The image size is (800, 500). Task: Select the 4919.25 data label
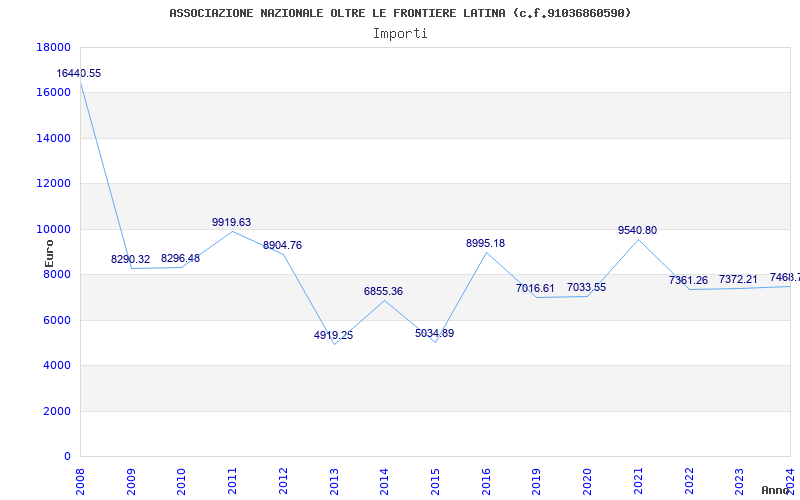pos(333,336)
